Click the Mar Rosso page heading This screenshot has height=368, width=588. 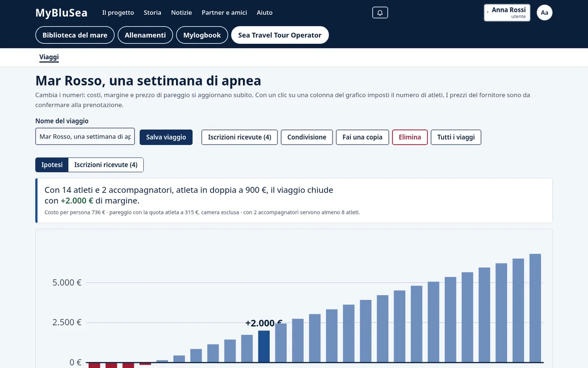tap(148, 80)
